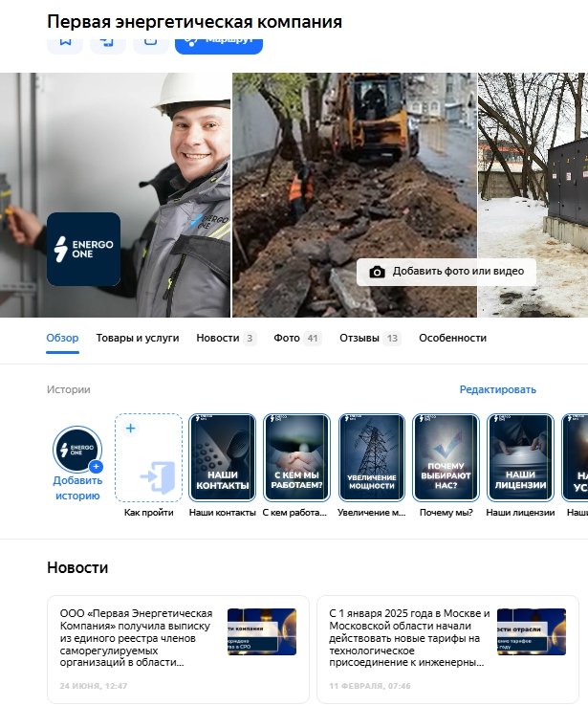
Task: Click the plus icon in Как пройти card
Action: pyautogui.click(x=130, y=429)
